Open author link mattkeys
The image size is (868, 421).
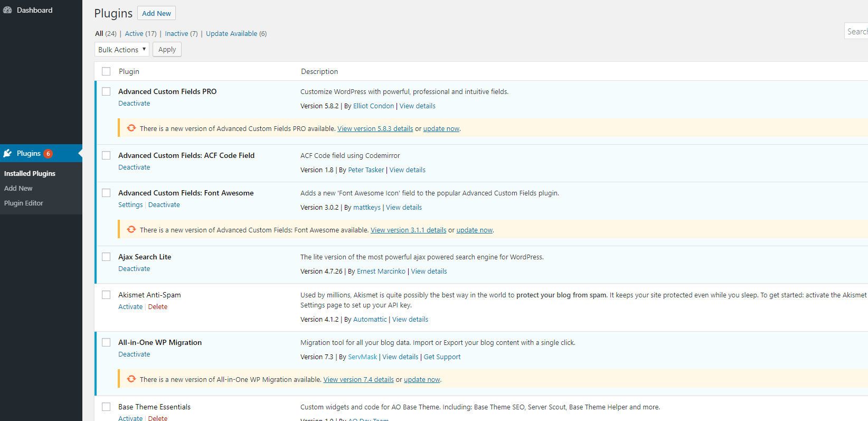coord(367,208)
